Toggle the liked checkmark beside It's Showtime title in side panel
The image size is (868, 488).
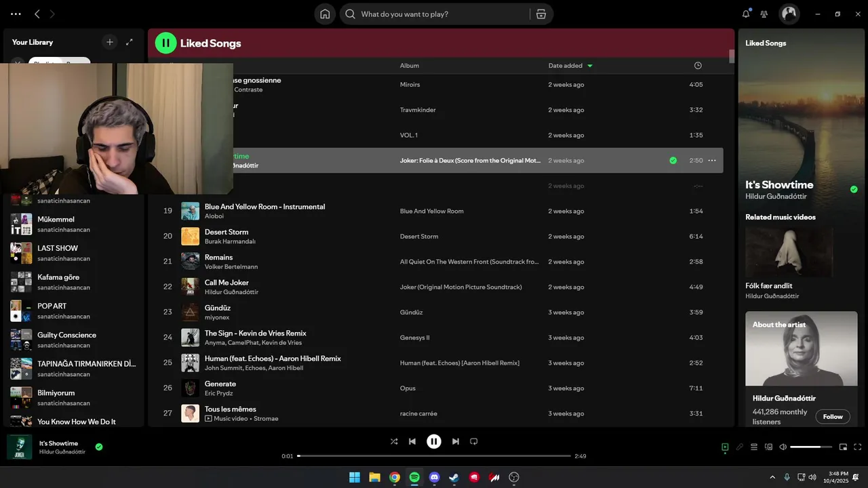coord(854,190)
